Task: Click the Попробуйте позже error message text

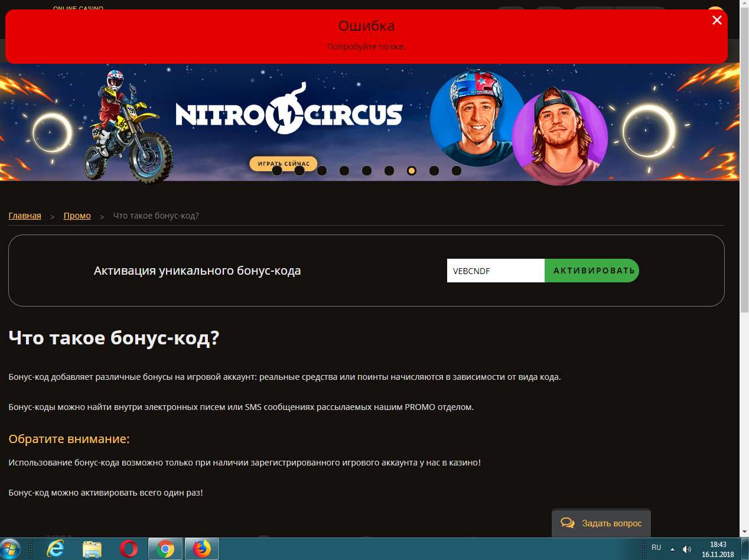Action: [x=366, y=47]
